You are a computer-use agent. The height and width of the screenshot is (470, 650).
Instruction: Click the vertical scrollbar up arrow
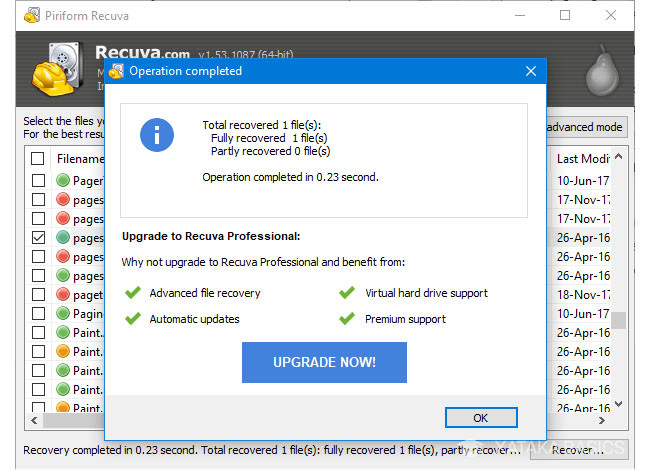pos(618,157)
